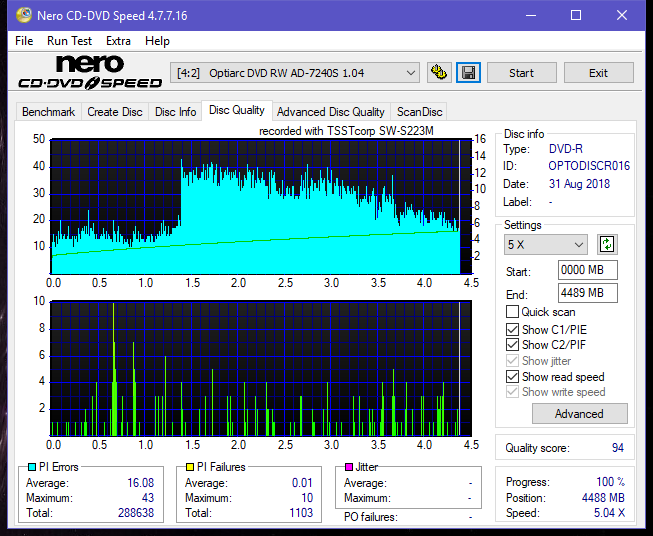The image size is (653, 536).
Task: Switch to the Create Disc tab
Action: click(x=115, y=112)
